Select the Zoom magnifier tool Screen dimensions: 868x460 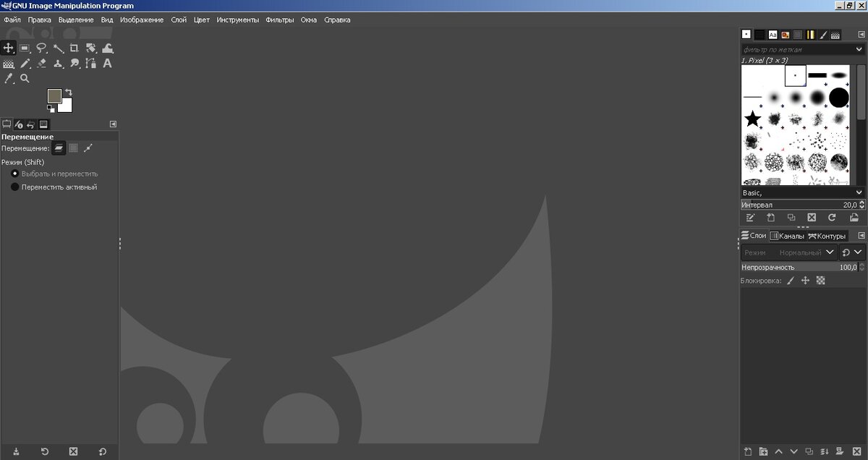(x=25, y=78)
